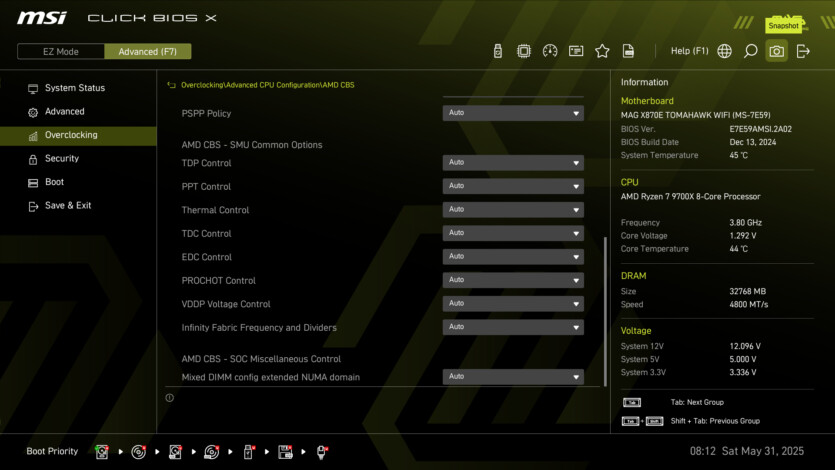The image size is (835, 470).
Task: Click the hardware monitor card icon
Action: point(576,51)
